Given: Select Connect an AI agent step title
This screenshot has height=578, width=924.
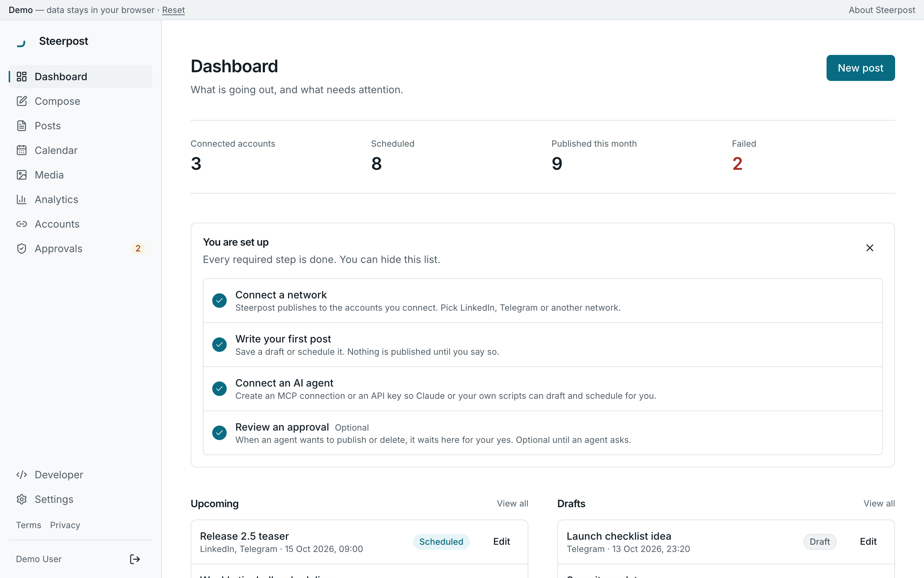Looking at the screenshot, I should 284,383.
